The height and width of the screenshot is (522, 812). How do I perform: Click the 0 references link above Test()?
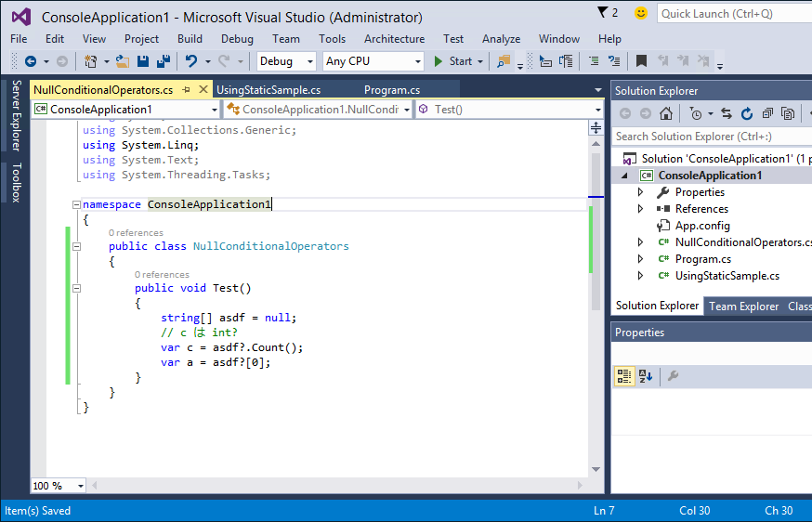pos(162,275)
